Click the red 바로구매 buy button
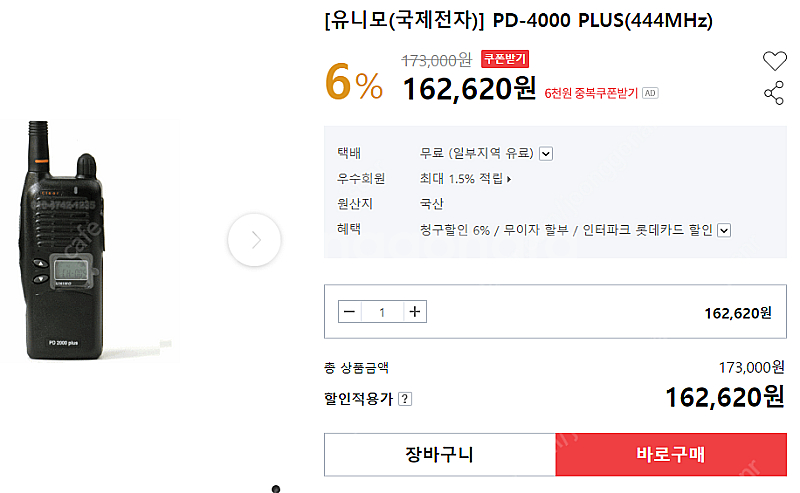This screenshot has height=493, width=800. coord(670,455)
